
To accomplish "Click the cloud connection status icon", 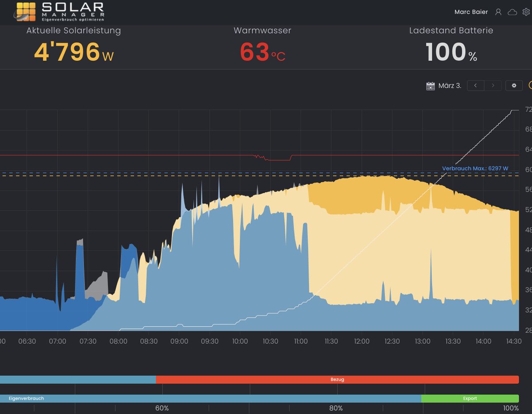I will pyautogui.click(x=512, y=12).
